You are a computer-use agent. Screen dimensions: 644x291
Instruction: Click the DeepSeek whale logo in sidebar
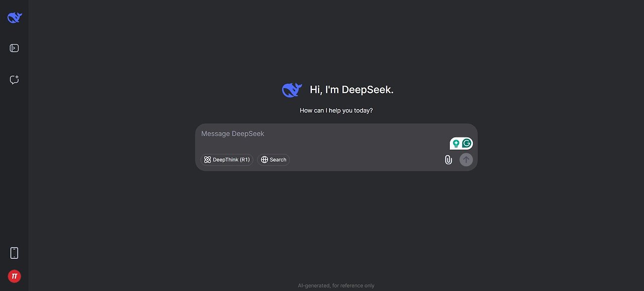(x=15, y=18)
